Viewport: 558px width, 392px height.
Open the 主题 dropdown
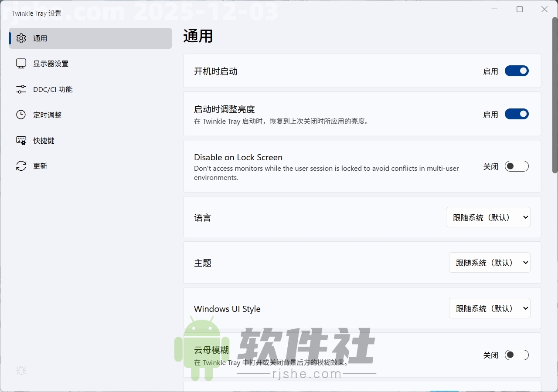[489, 262]
